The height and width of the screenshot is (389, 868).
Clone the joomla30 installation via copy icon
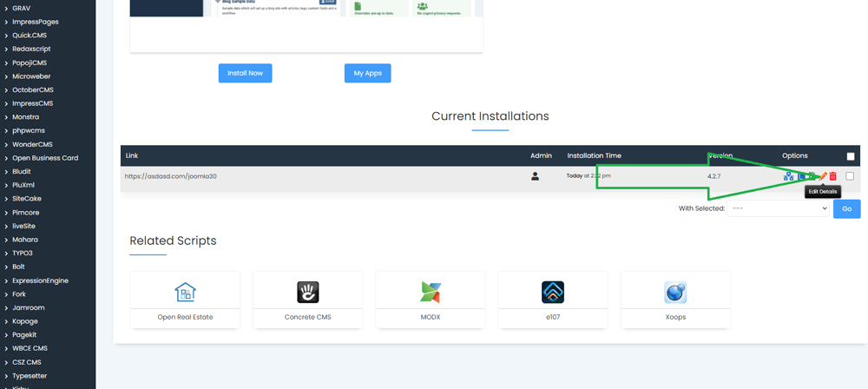801,176
